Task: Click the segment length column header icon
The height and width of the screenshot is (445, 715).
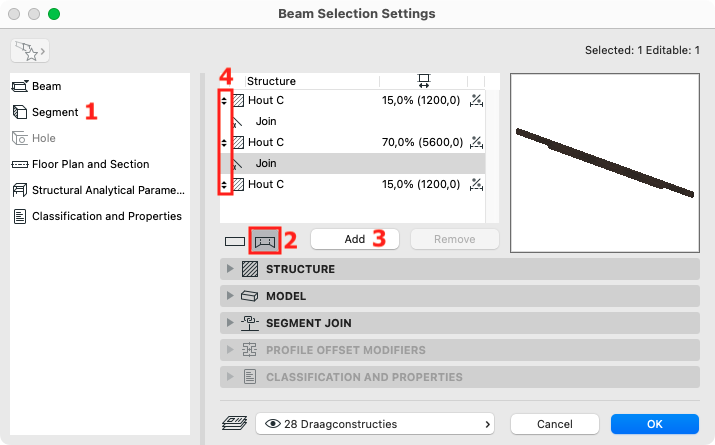Action: pos(424,81)
